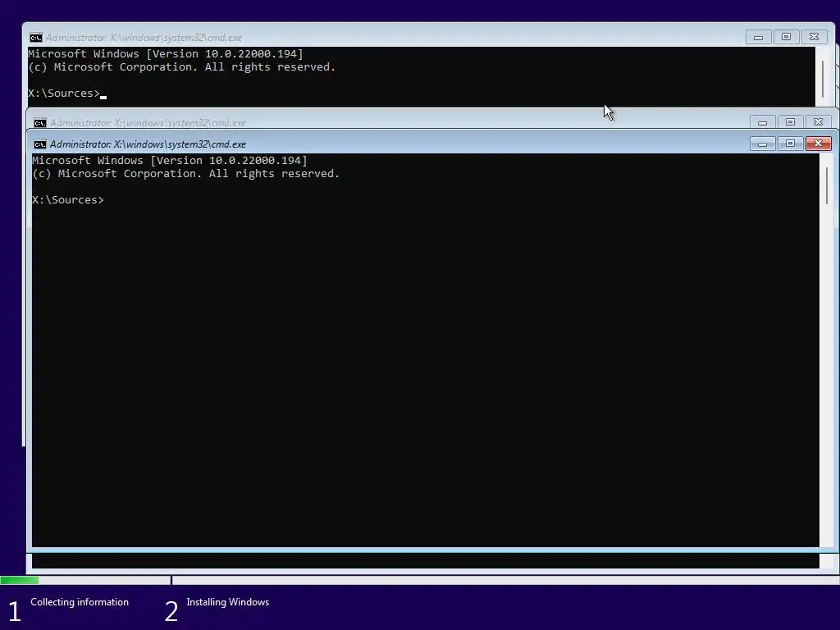Click the front window title bar text
The width and height of the screenshot is (840, 630).
tap(148, 144)
